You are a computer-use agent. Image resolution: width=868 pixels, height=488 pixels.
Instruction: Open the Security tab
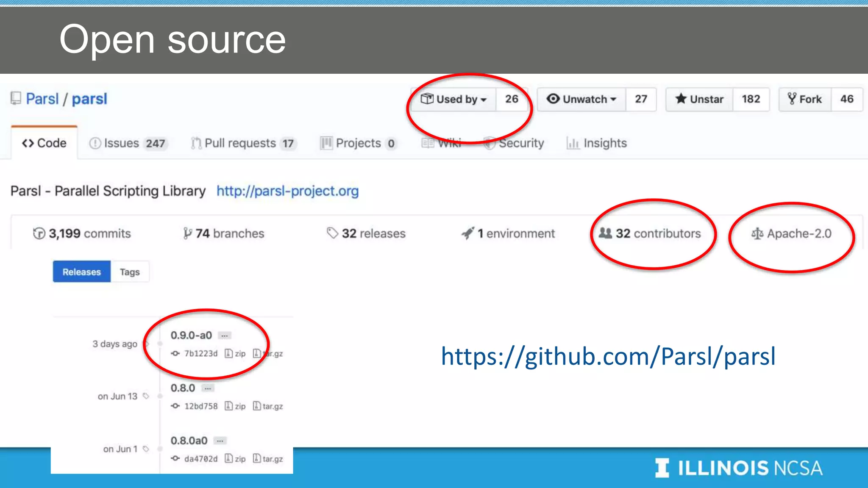tap(514, 143)
